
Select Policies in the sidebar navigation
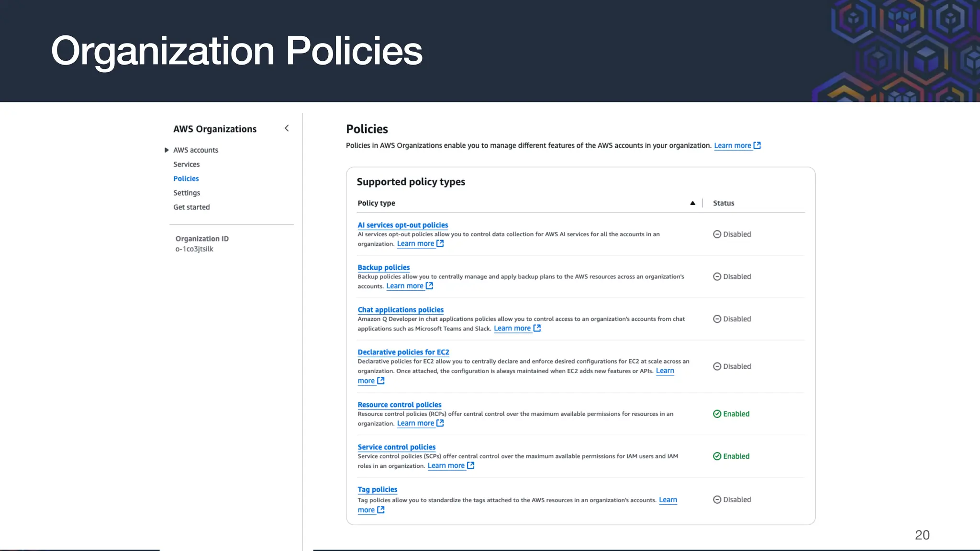(186, 178)
